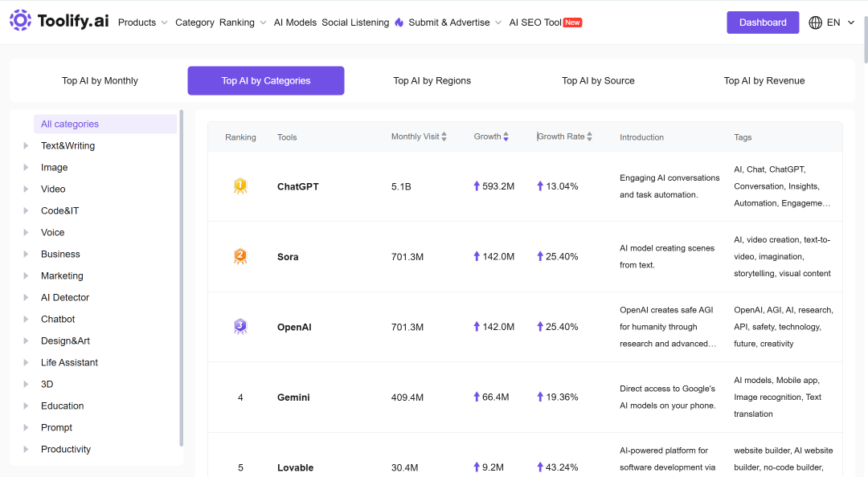Open the AI Models menu item
Screen dimensions: 868x477
[295, 22]
